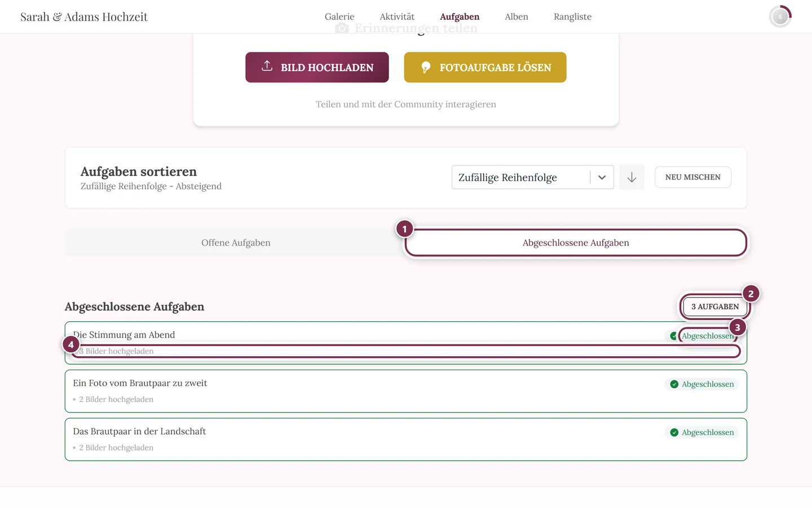This screenshot has height=508, width=812.
Task: Select the Aufgaben navigation item
Action: point(460,17)
